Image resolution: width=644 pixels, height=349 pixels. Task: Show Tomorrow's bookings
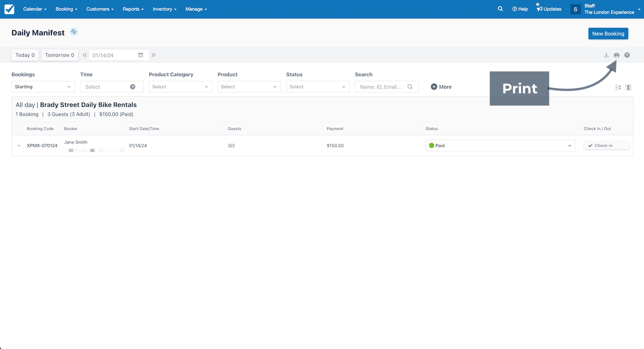[x=60, y=55]
